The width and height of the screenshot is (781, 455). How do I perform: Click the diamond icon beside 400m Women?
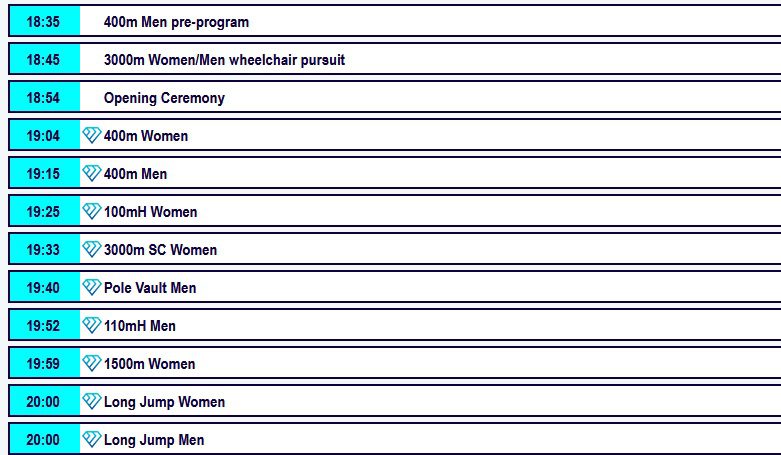pos(92,135)
